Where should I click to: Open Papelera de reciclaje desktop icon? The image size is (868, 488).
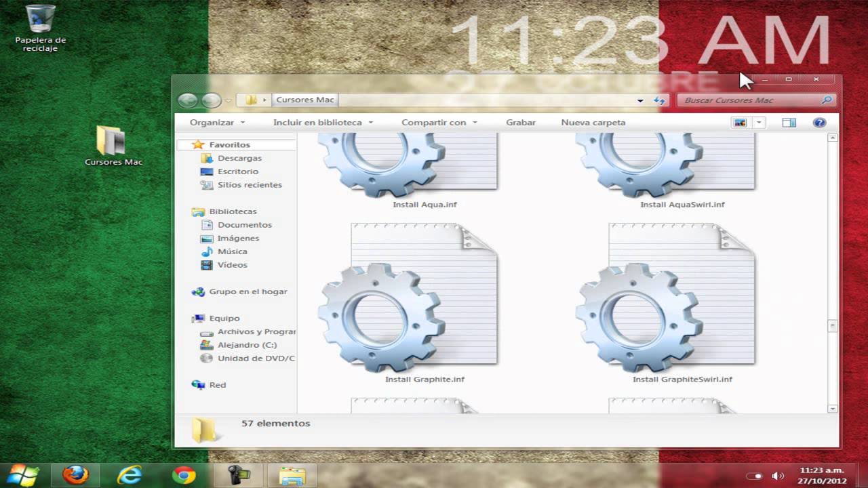point(41,28)
